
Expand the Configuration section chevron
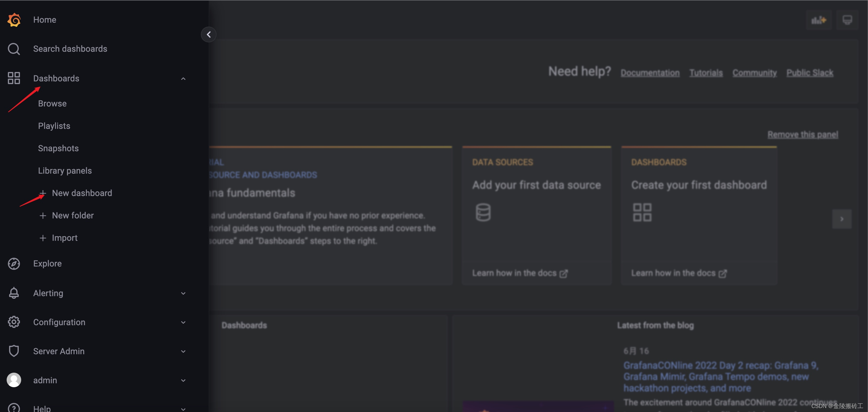point(183,322)
